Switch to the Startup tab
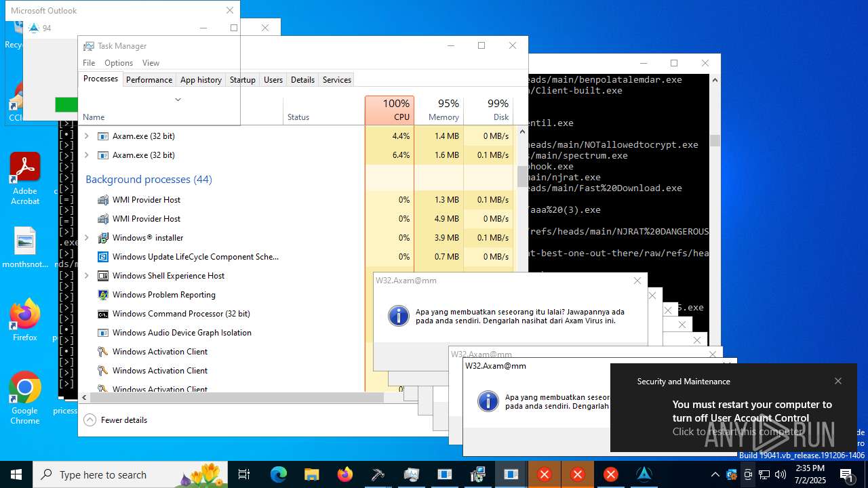 click(242, 79)
